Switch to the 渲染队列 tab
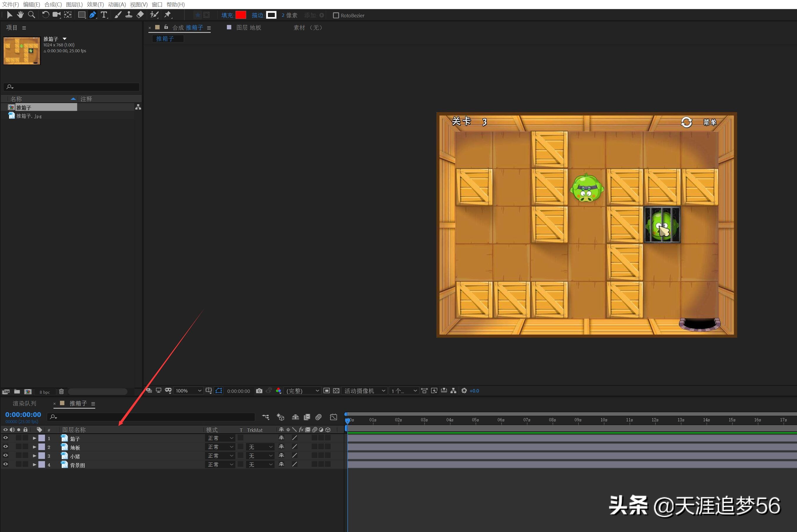 coord(24,403)
